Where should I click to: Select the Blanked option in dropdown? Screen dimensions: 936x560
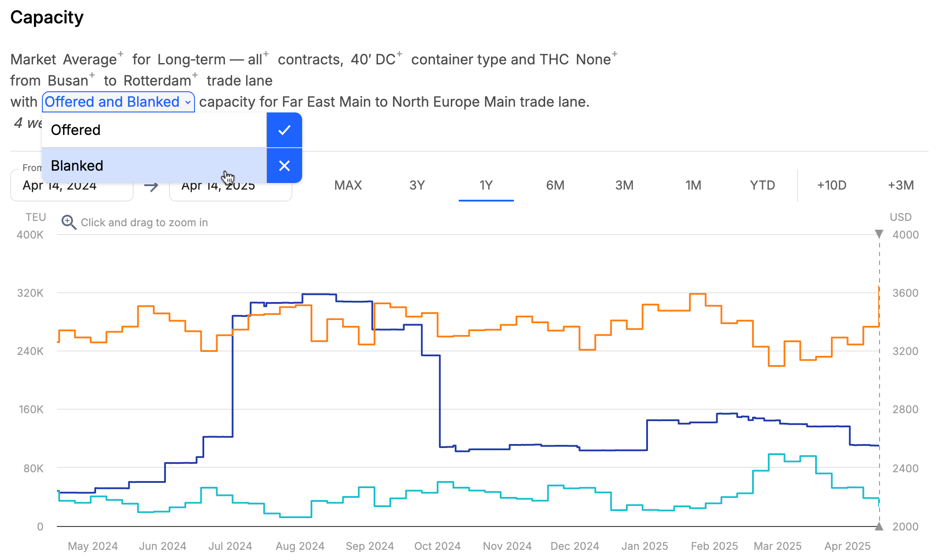tap(154, 166)
